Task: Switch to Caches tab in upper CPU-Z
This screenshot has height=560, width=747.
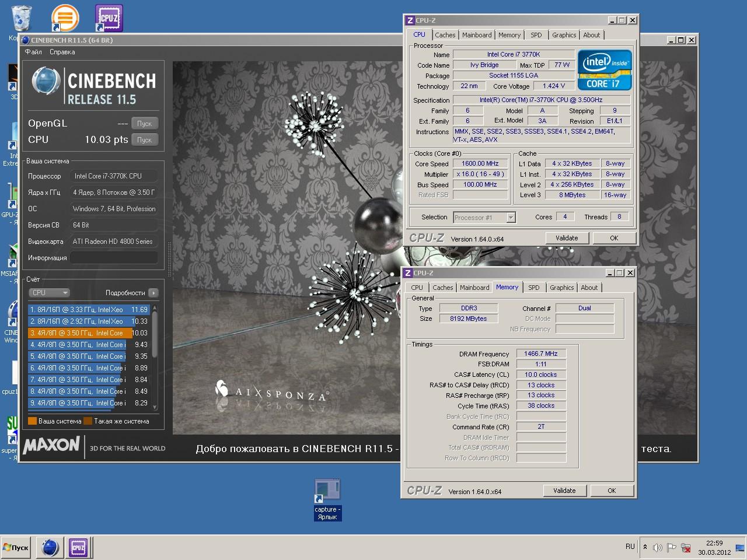Action: [445, 35]
